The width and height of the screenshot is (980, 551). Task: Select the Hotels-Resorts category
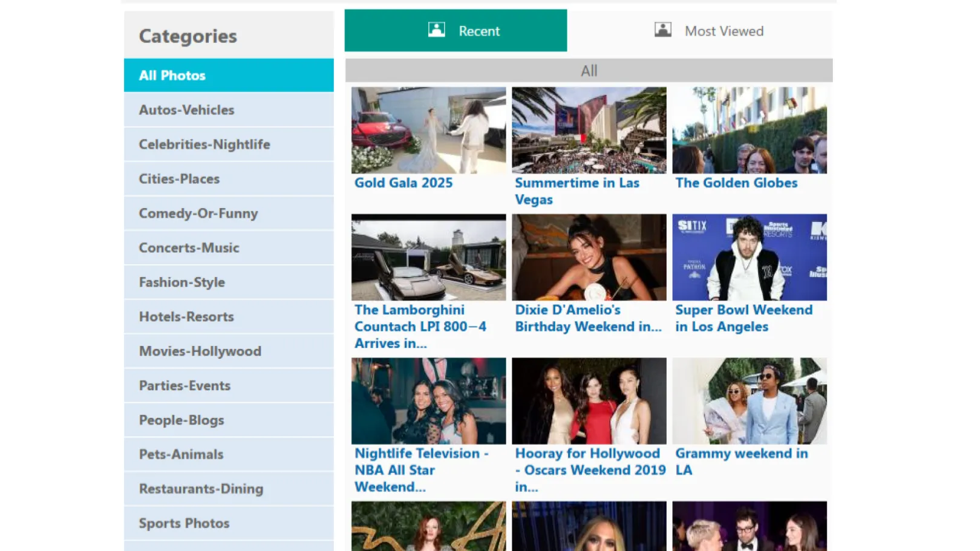tap(229, 317)
